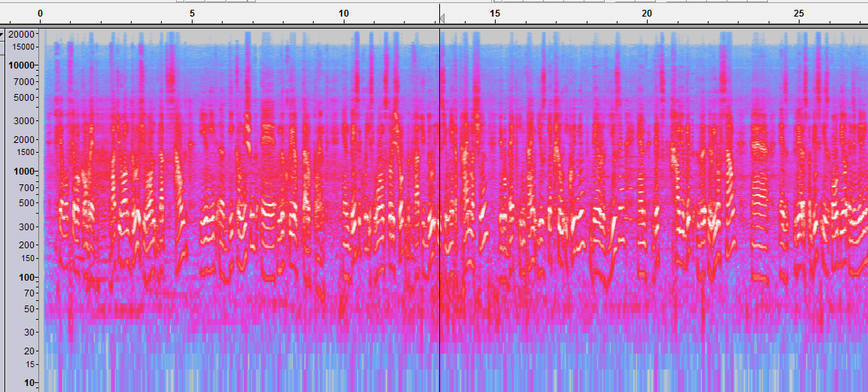Click the 1500 Hz frequency scale label

[x=24, y=152]
